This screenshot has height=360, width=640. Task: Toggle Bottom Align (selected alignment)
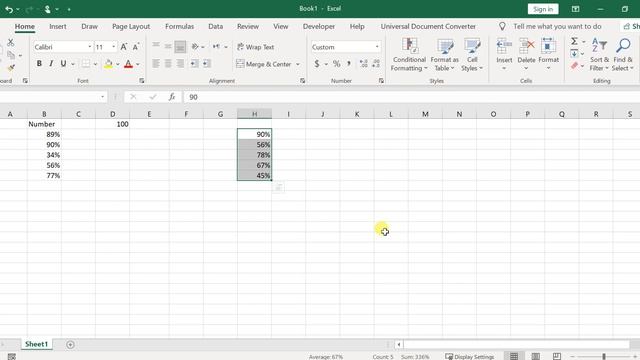point(180,47)
